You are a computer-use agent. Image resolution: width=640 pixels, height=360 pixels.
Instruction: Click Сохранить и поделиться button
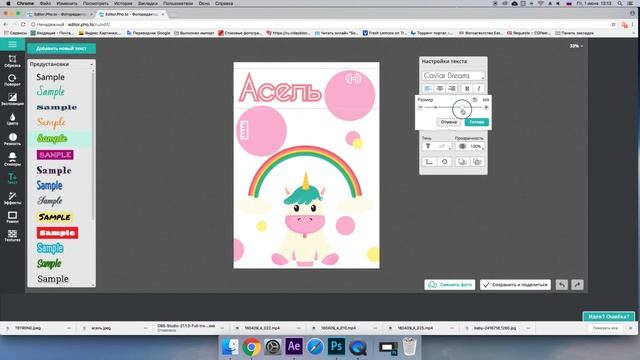point(515,284)
